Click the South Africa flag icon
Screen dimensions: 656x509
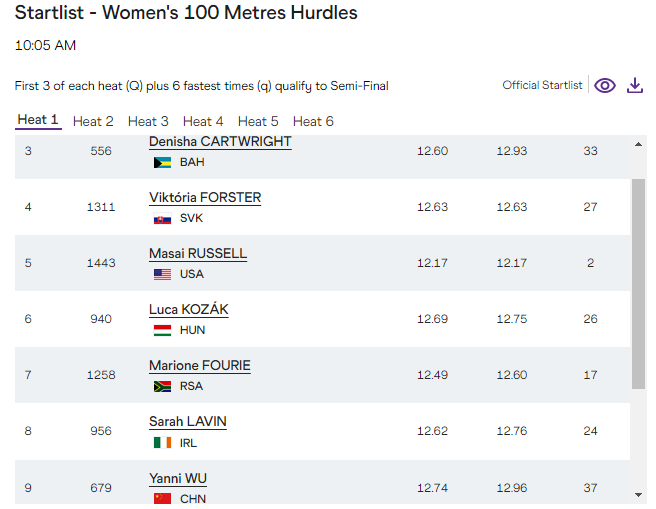click(162, 386)
